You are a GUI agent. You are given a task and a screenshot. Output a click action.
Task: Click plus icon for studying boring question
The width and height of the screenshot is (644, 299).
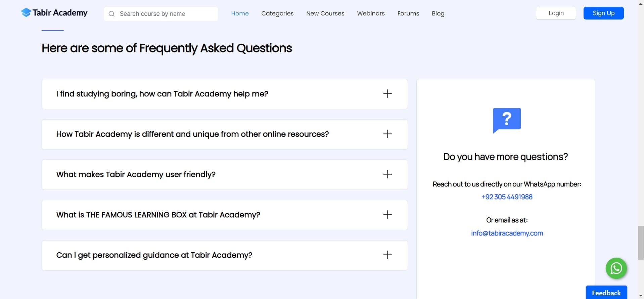[x=387, y=94]
